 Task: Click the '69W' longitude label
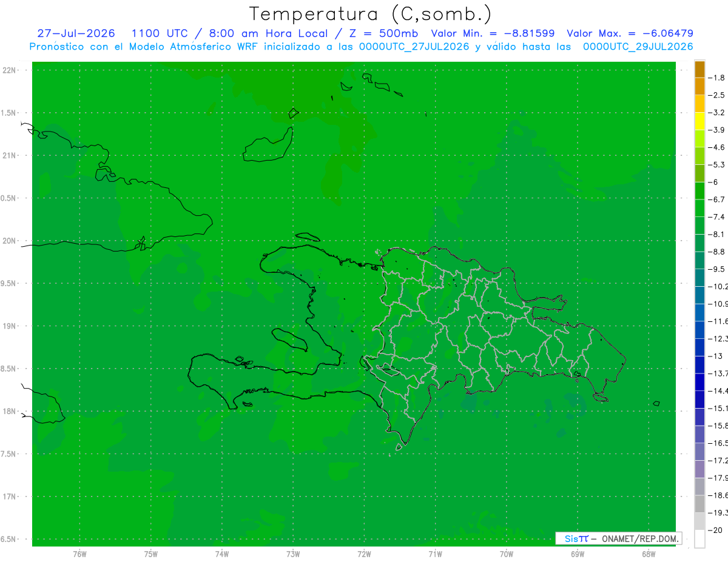[578, 554]
